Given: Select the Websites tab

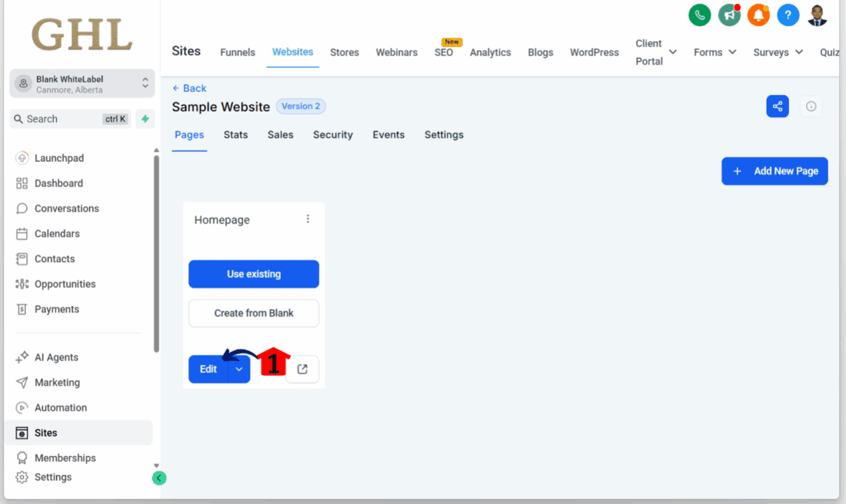Looking at the screenshot, I should coord(292,52).
